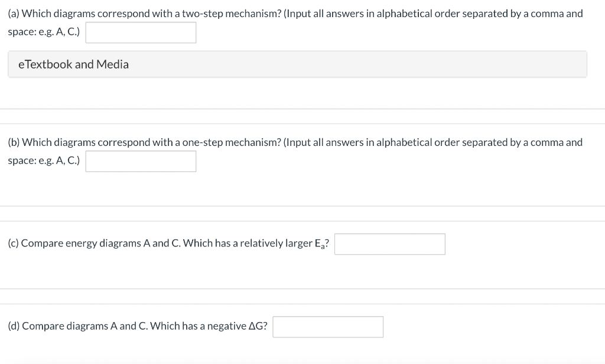Click "space: e.g. A, C.)" hint under question a
Viewport: 605px width, 364px height.
44,32
